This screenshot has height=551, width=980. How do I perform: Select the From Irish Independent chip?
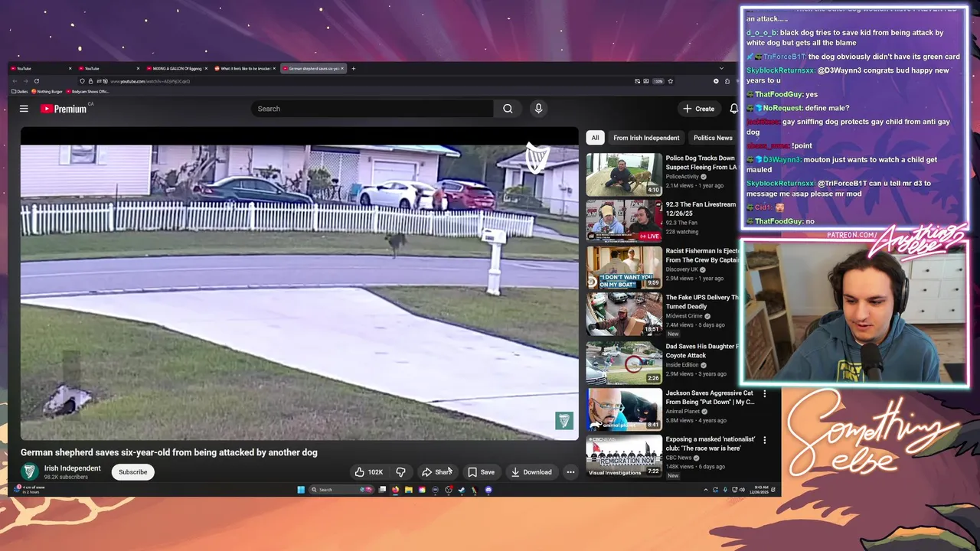pyautogui.click(x=646, y=138)
